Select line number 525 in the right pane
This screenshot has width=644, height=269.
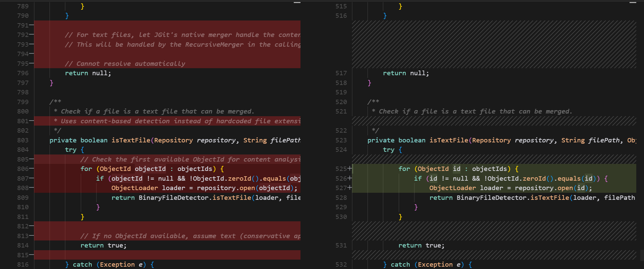pyautogui.click(x=341, y=169)
